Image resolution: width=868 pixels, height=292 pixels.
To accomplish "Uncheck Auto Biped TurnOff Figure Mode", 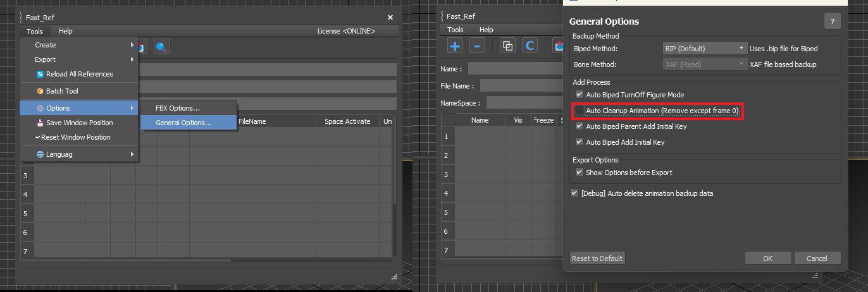I will click(579, 95).
